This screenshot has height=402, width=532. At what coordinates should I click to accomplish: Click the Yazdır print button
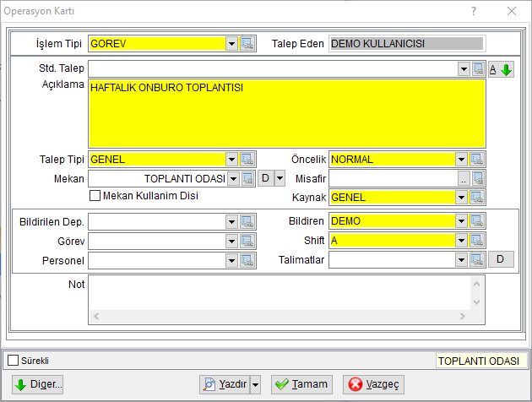coord(225,384)
